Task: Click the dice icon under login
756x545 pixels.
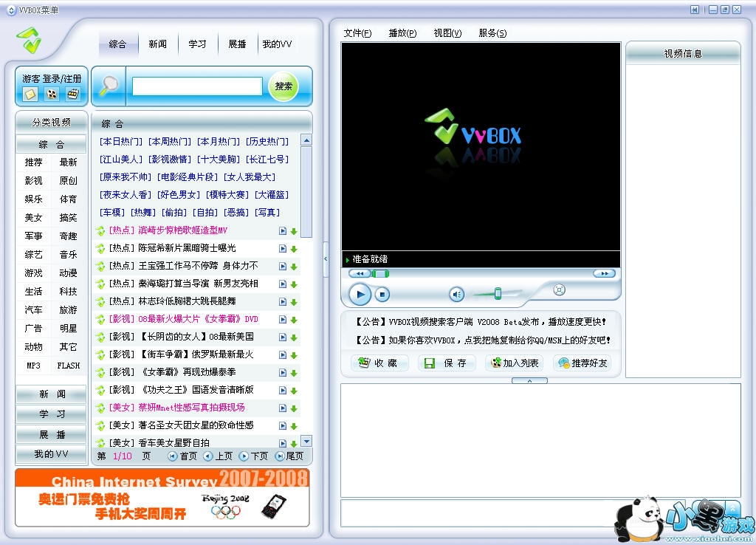Action: click(x=52, y=94)
